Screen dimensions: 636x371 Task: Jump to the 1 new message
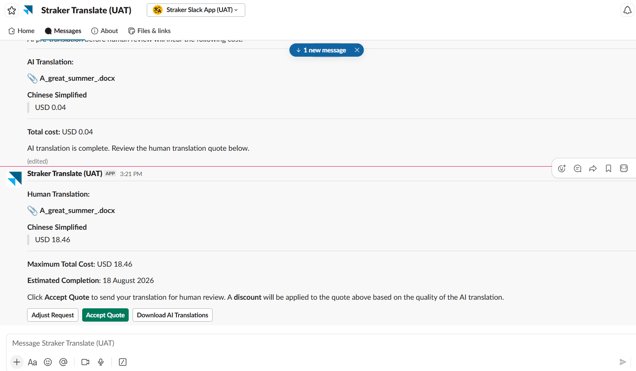click(x=321, y=50)
